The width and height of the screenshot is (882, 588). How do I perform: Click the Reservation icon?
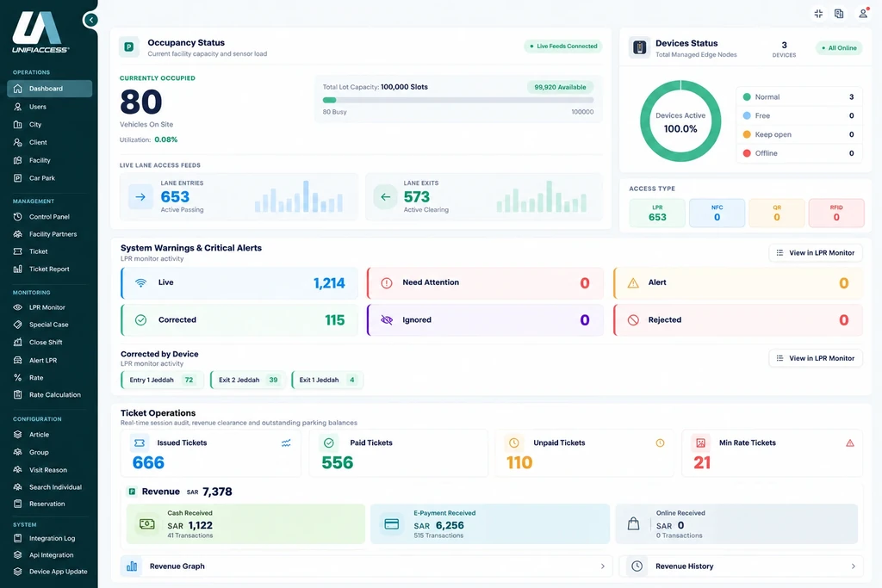17,504
